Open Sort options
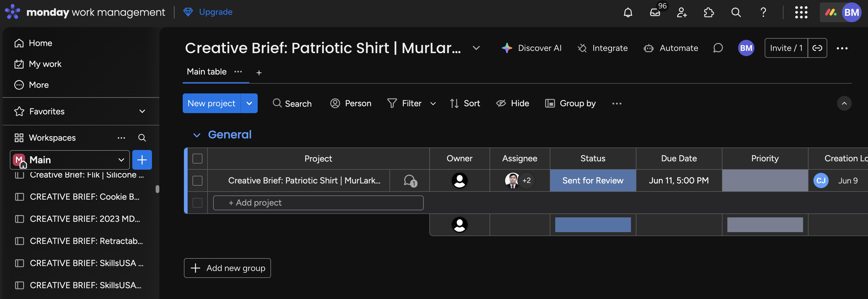This screenshot has height=299, width=868. [465, 104]
